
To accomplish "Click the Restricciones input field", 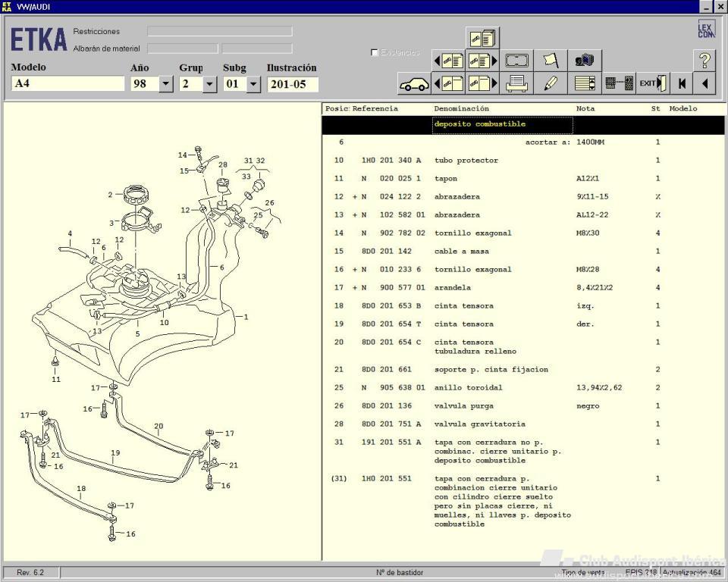I will [220, 31].
